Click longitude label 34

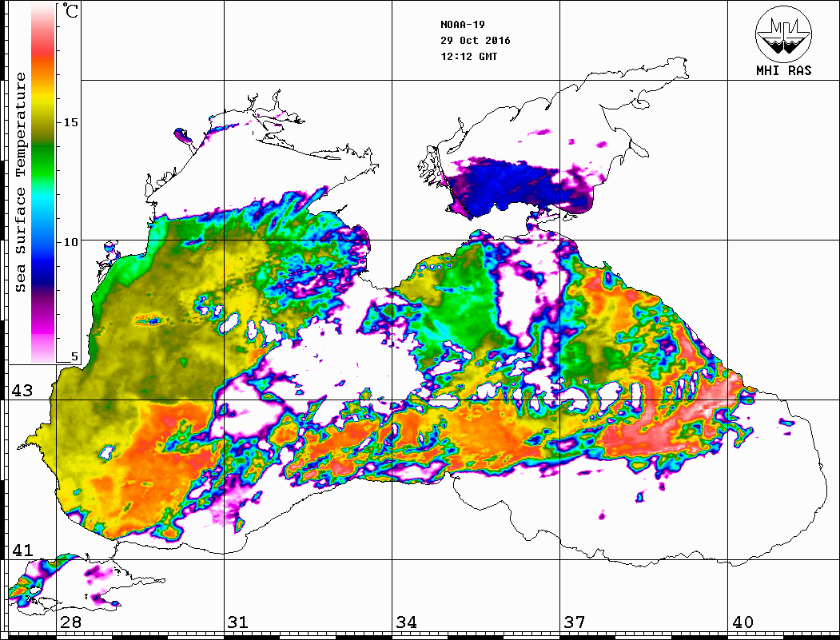[x=406, y=622]
